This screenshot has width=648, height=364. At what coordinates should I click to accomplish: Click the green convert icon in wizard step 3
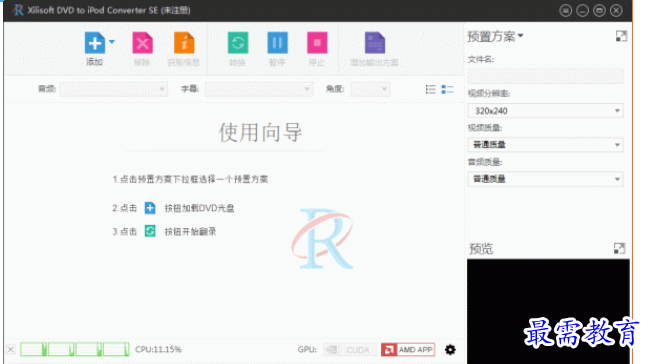click(150, 231)
